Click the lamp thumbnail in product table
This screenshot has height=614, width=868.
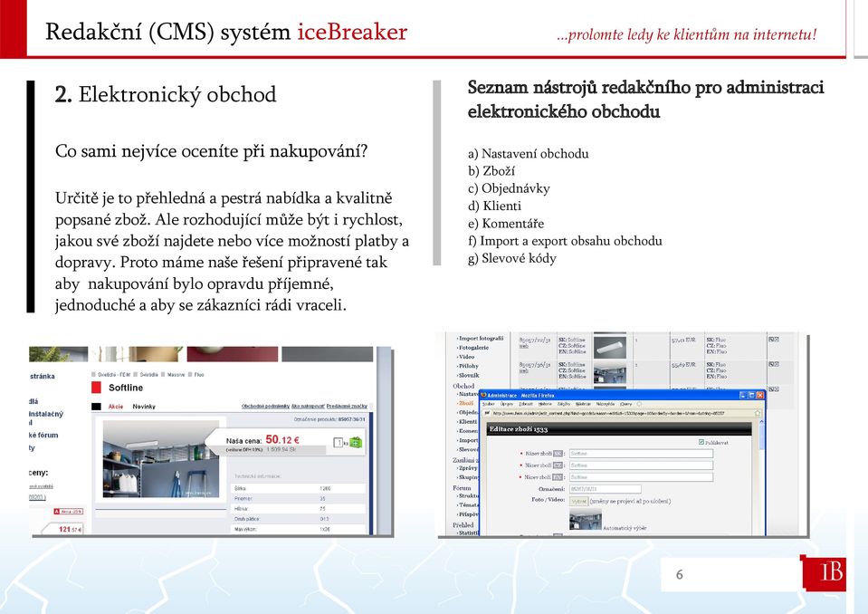[x=610, y=348]
